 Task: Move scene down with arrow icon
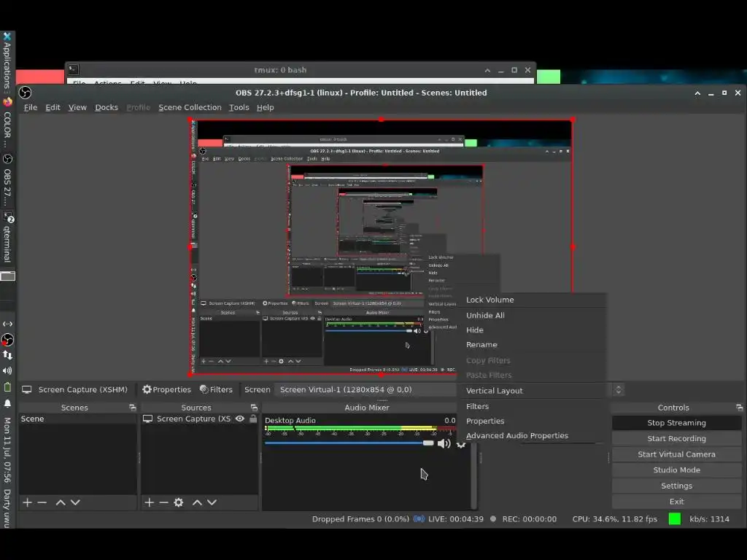point(75,502)
